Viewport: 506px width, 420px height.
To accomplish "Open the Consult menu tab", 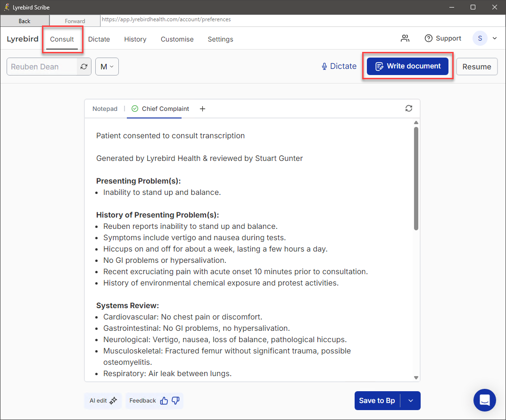I will pyautogui.click(x=62, y=39).
